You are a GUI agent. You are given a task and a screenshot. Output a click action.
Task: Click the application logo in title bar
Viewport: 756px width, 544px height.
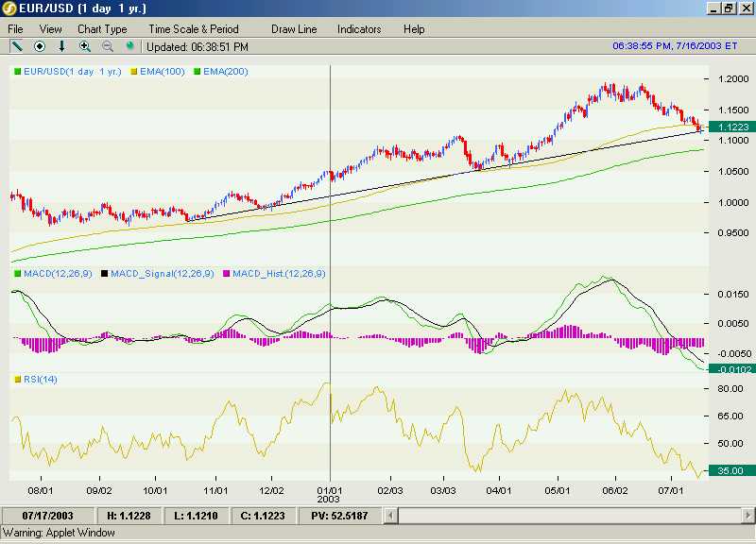[9, 8]
